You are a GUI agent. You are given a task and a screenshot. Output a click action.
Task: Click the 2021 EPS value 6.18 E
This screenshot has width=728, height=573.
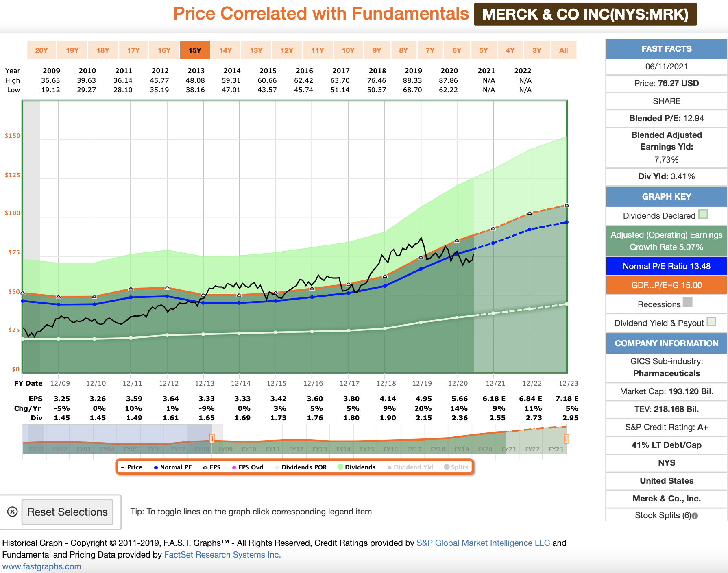(x=494, y=399)
